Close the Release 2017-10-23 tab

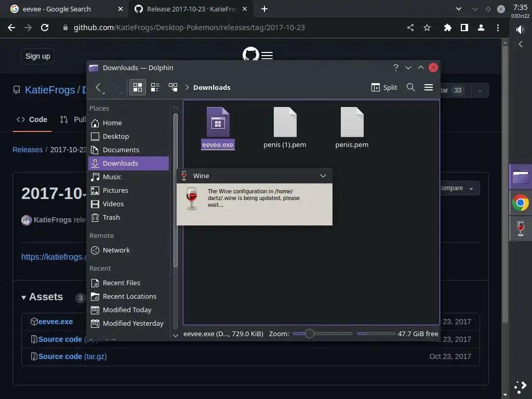(x=245, y=9)
